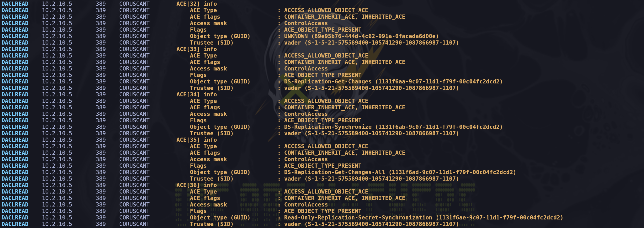Click the ACE[35] info header text
644x228 pixels.
point(196,140)
